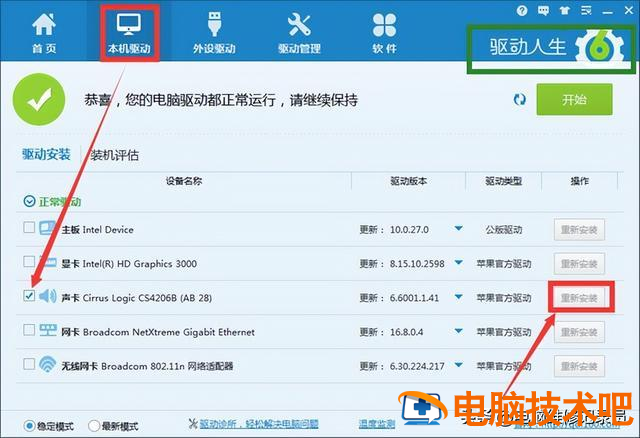
Task: Click 重新安装 for Intel HD Graphics 3000
Action: tap(579, 264)
